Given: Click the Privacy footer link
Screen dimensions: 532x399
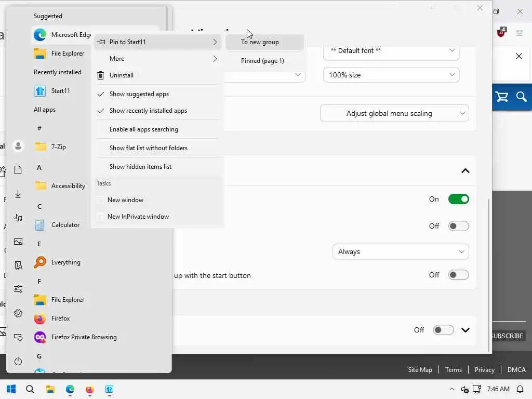Looking at the screenshot, I should coord(485,370).
